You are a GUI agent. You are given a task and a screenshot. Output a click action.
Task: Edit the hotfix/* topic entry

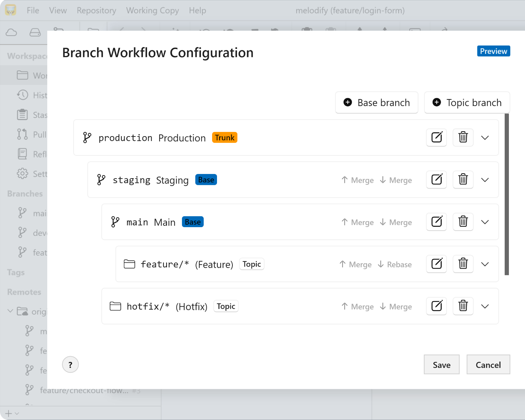[436, 306]
